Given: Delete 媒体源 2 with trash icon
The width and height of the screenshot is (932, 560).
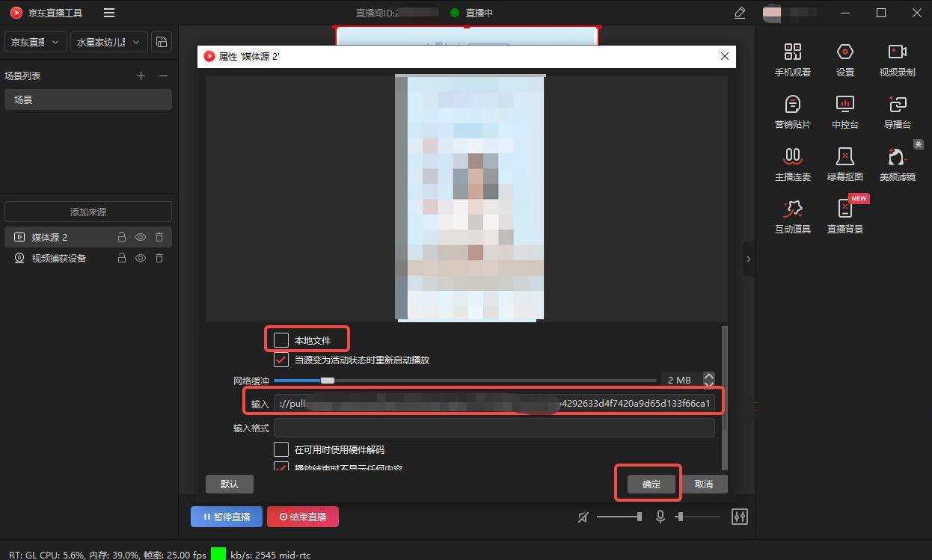Looking at the screenshot, I should coord(159,237).
